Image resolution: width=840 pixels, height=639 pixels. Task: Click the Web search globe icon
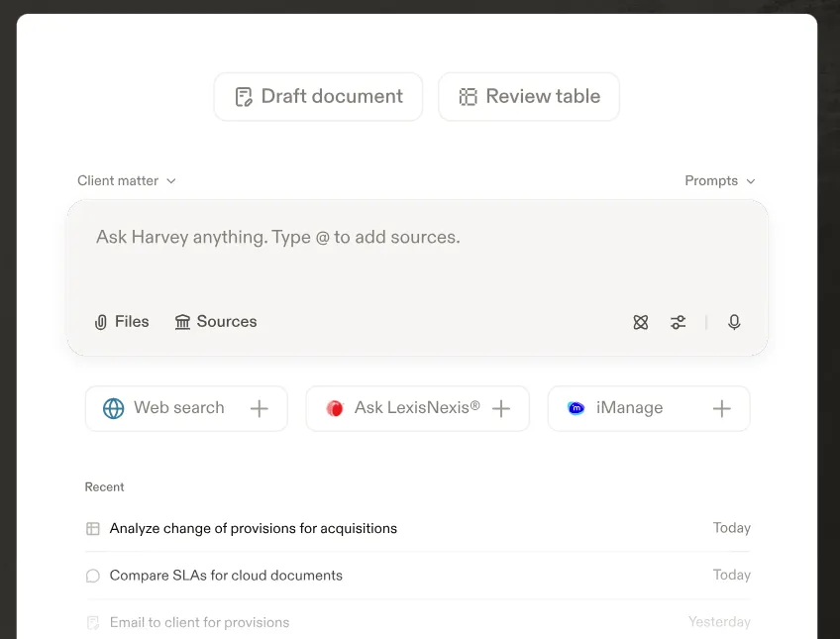(x=114, y=408)
